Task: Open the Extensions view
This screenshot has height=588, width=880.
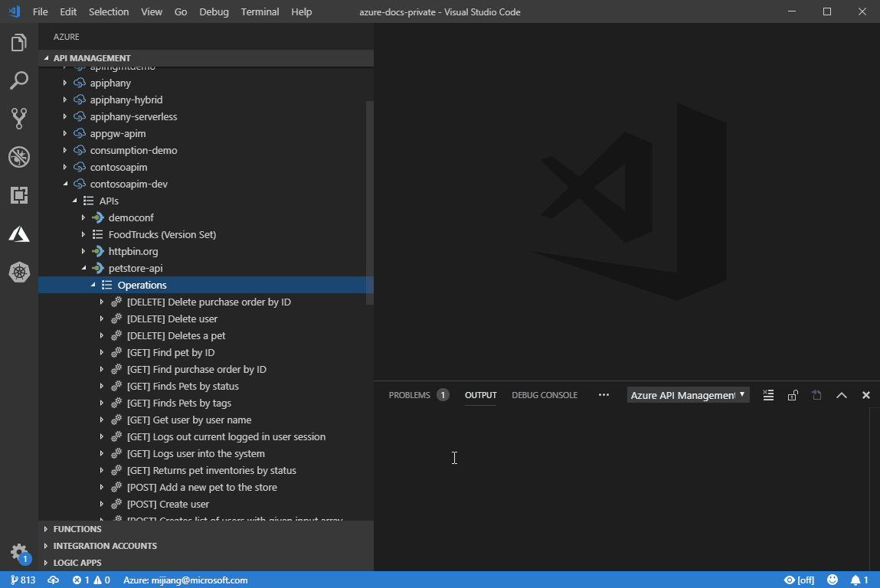Action: coord(19,195)
